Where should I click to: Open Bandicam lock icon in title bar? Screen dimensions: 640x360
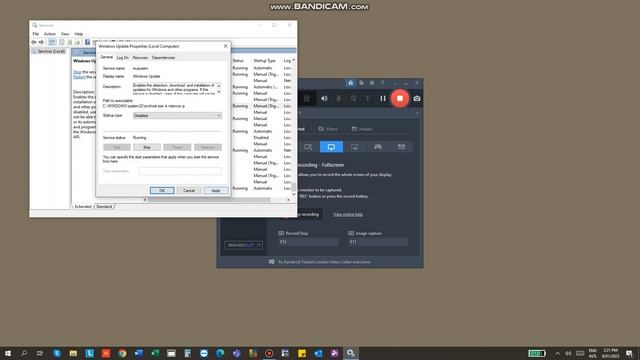pyautogui.click(x=350, y=83)
